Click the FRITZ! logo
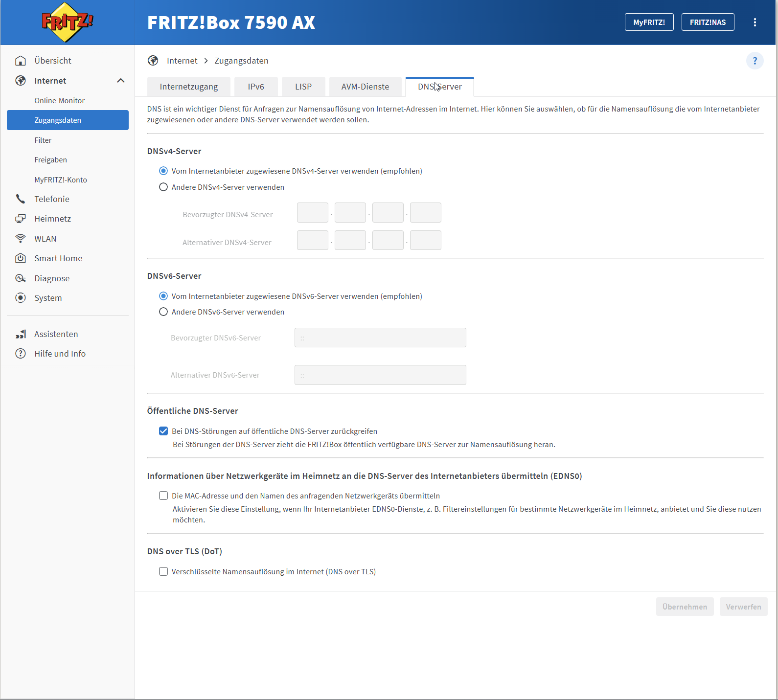 [67, 22]
